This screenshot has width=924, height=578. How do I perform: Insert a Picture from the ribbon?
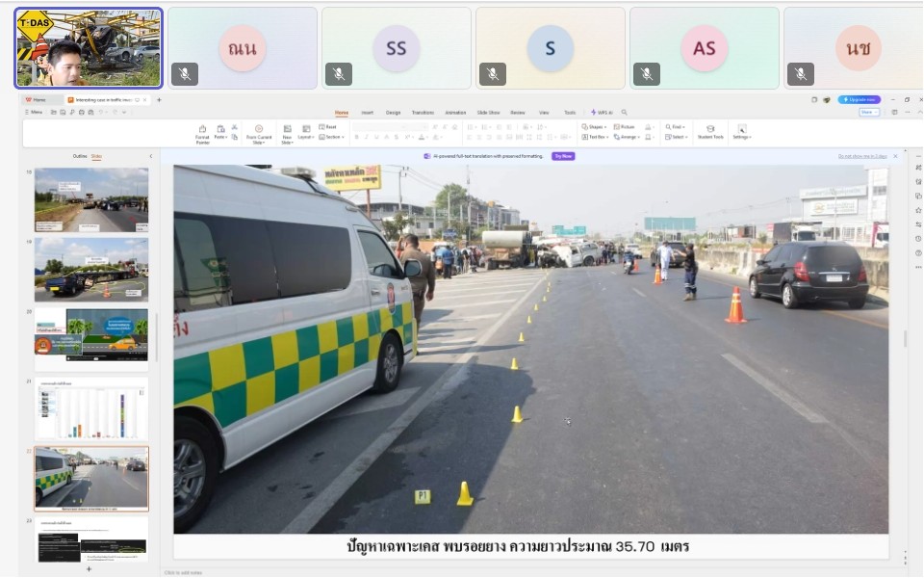click(624, 127)
